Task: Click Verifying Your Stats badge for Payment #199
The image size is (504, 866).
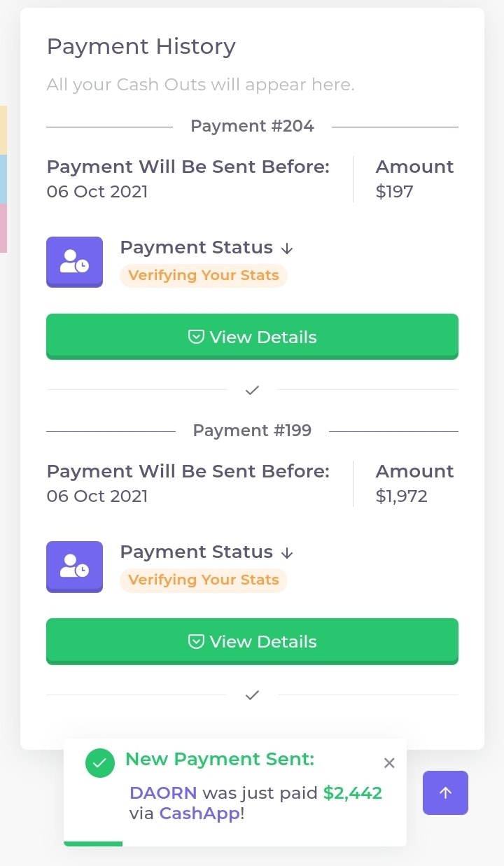Action: point(204,580)
